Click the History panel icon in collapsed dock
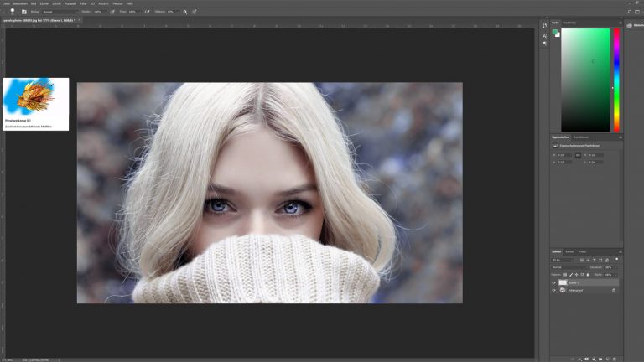This screenshot has width=644, height=362. pyautogui.click(x=544, y=26)
